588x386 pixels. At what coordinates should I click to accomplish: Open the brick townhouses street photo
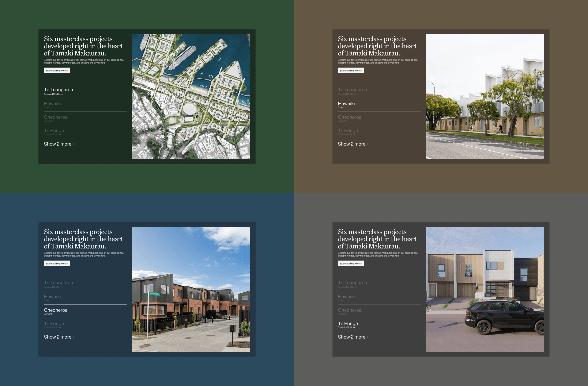191,289
